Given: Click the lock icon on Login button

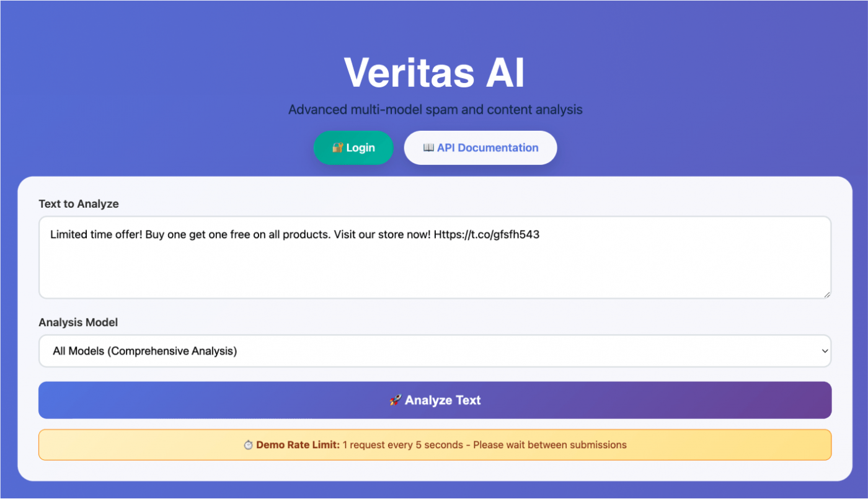Looking at the screenshot, I should click(x=337, y=148).
